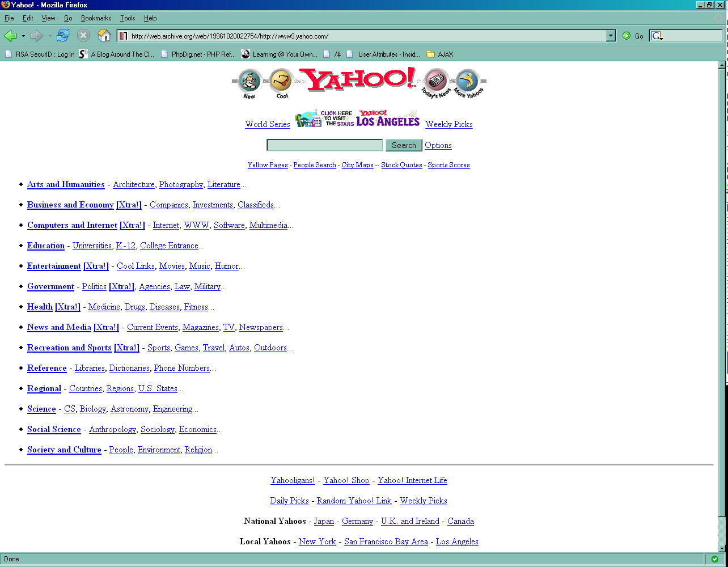Click the Yahoo! logo image
This screenshot has width=728, height=567.
coord(358,79)
